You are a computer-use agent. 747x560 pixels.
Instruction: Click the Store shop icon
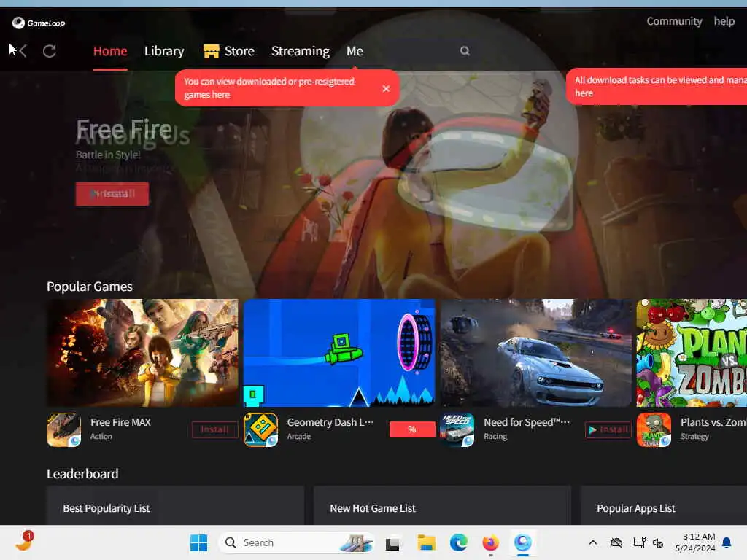211,51
